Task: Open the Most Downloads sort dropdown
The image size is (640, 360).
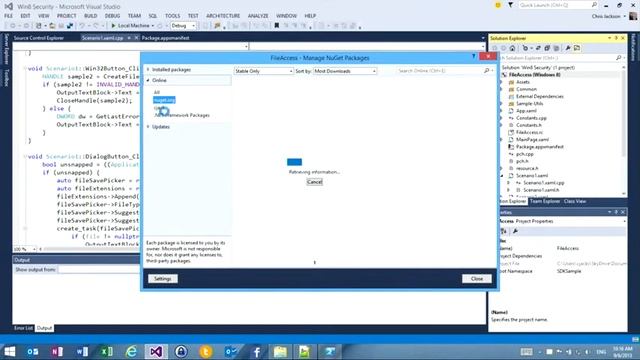Action: pyautogui.click(x=345, y=71)
